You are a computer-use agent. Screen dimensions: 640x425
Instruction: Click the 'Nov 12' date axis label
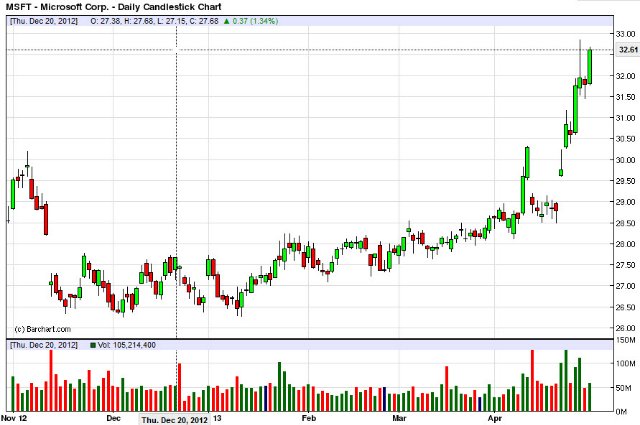tap(13, 418)
